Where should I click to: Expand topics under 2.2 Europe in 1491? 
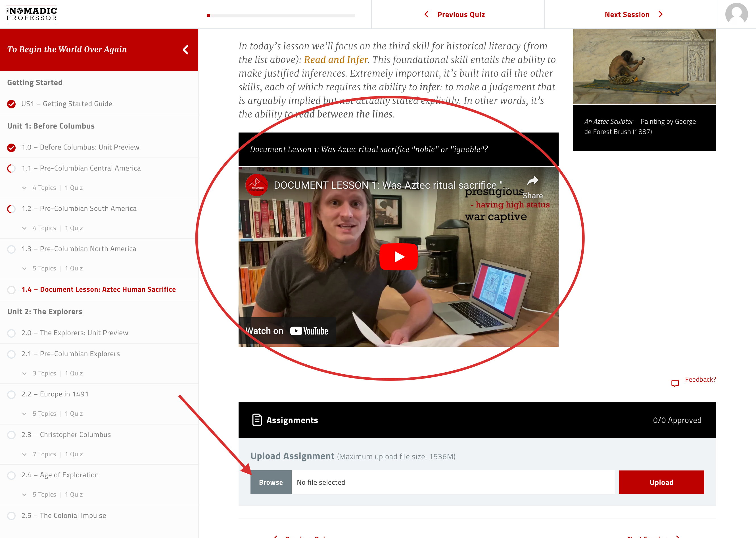coord(24,414)
